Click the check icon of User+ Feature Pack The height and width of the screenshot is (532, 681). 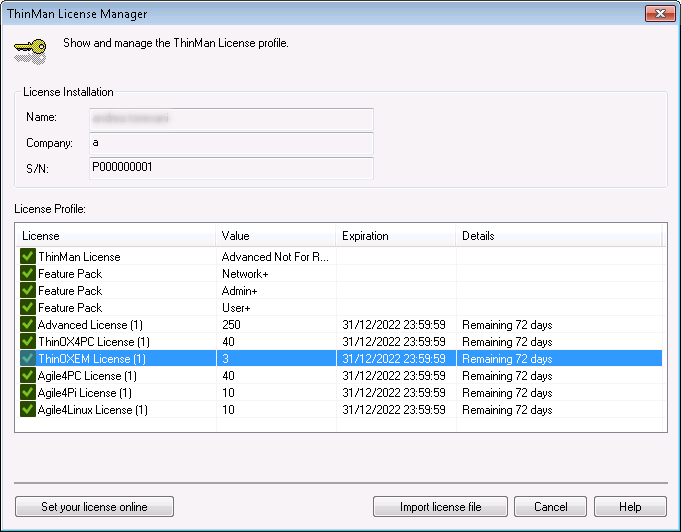[x=28, y=307]
